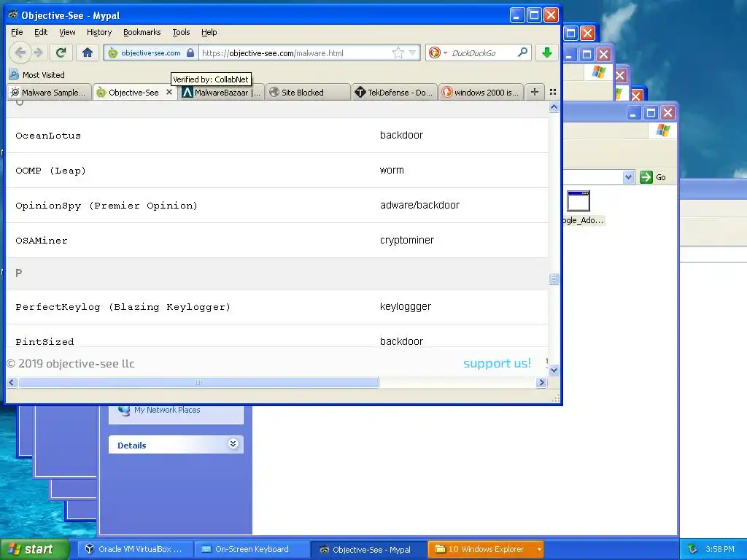Reload the page with the Refresh icon
This screenshot has width=747, height=560.
point(61,52)
